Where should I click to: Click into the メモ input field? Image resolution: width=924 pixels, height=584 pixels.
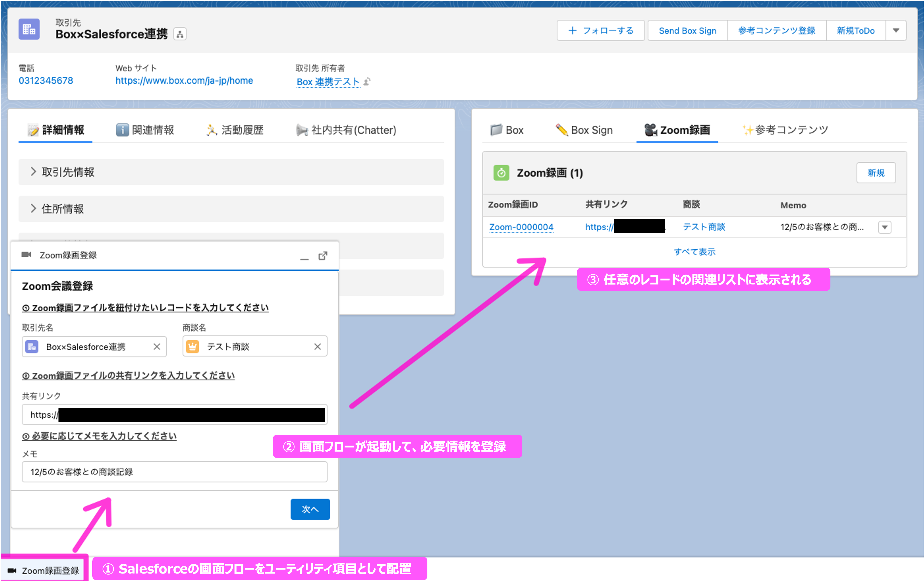174,472
